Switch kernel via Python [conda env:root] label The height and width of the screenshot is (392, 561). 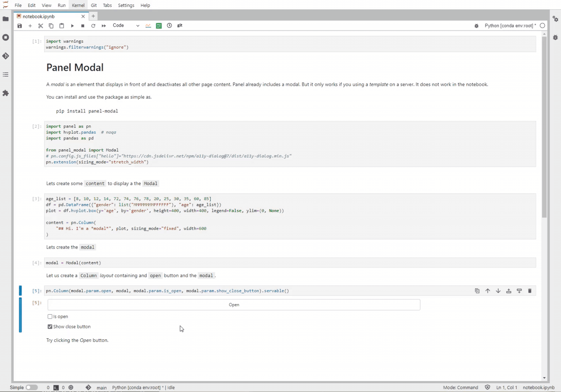(510, 26)
